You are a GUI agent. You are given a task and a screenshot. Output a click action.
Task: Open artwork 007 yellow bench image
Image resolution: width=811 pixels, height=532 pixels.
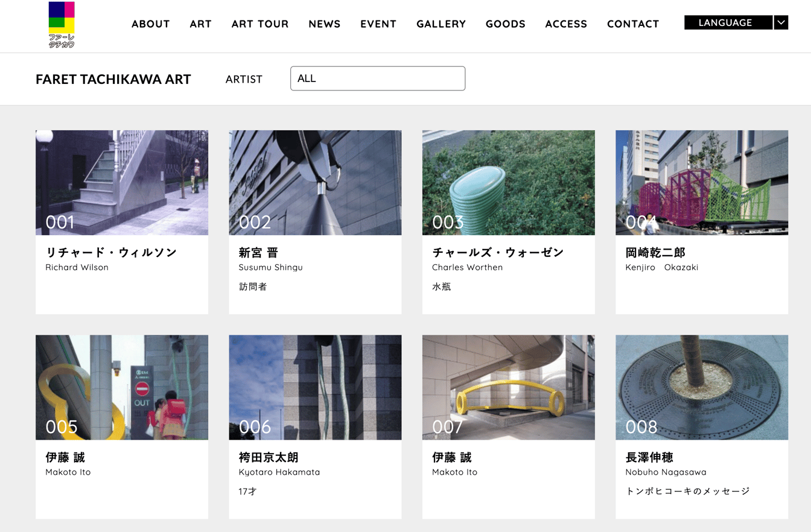point(508,387)
